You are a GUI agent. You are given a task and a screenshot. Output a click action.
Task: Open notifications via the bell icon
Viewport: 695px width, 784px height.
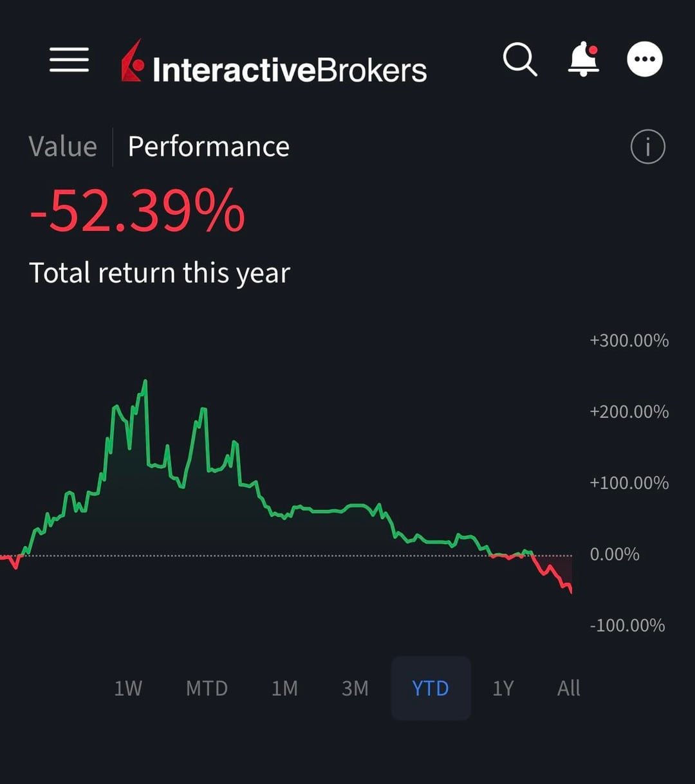[583, 60]
